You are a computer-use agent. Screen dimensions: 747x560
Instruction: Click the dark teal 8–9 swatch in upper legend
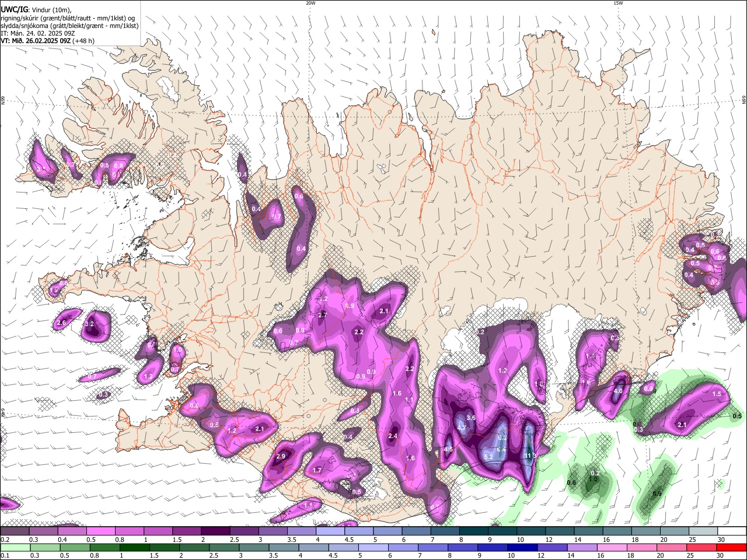coord(474,531)
